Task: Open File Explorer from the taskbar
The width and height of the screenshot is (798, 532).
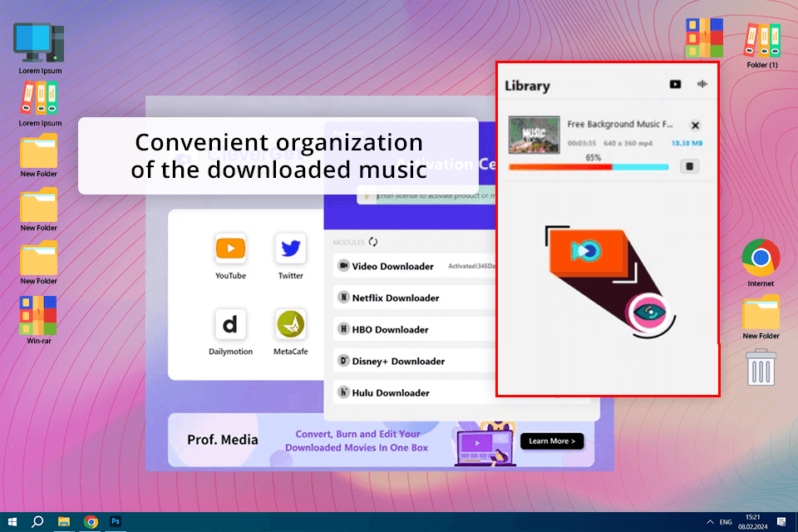Action: [64, 522]
